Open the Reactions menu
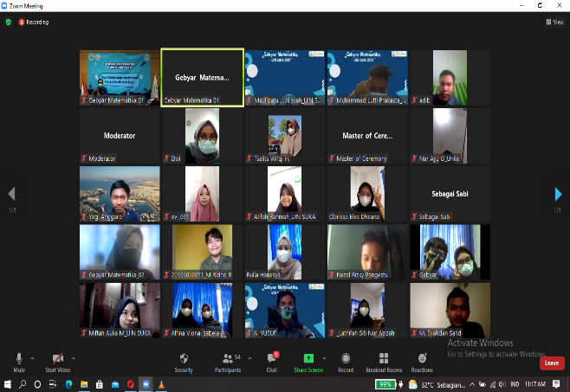Viewport: 570px width, 392px height. [x=422, y=363]
